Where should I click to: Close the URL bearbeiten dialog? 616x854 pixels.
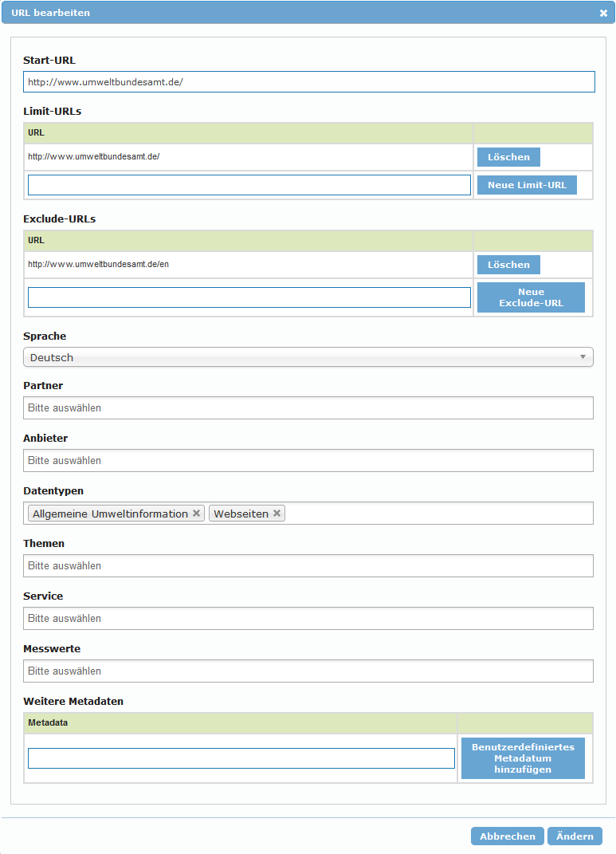[603, 13]
